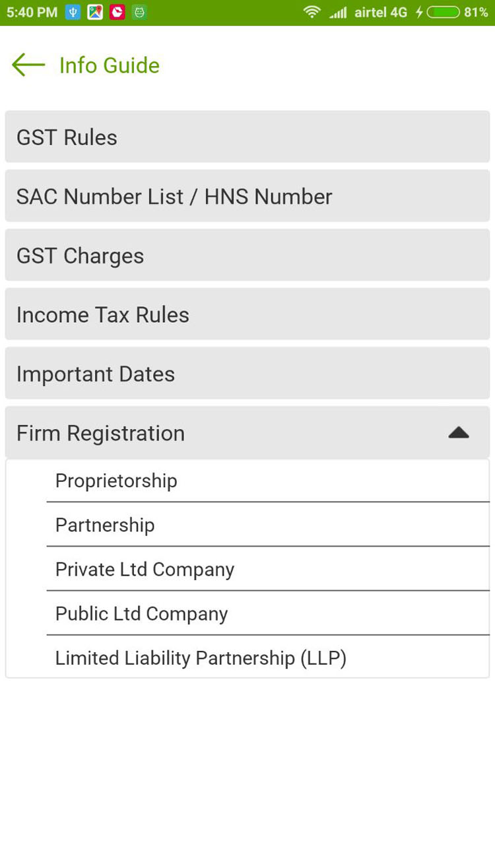Screen dimensions: 495x868
Task: Tap the cellular signal strength icon
Action: 338,12
